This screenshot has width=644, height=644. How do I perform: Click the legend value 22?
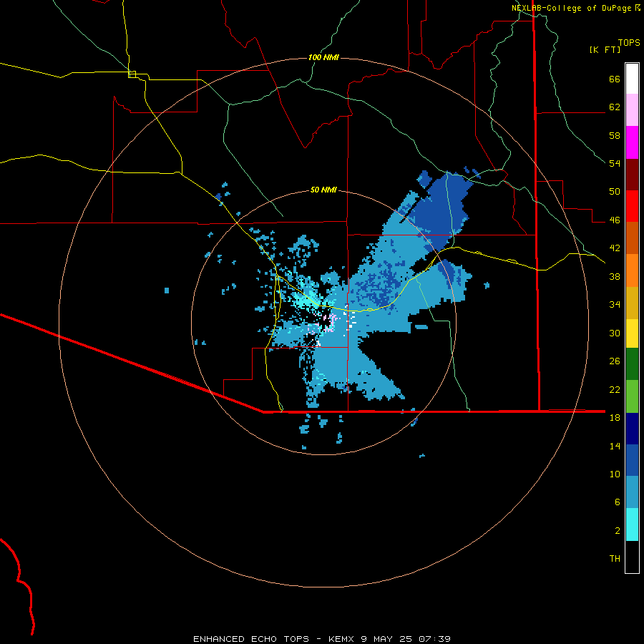tap(615, 389)
